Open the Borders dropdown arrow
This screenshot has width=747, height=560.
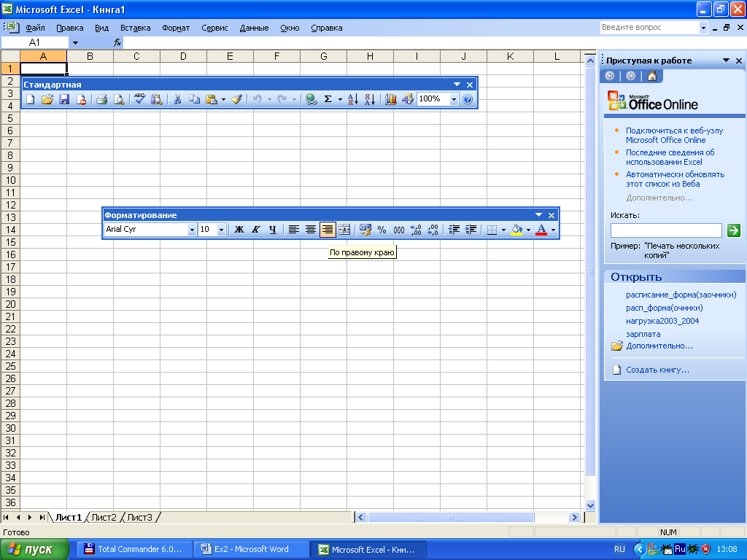[503, 230]
